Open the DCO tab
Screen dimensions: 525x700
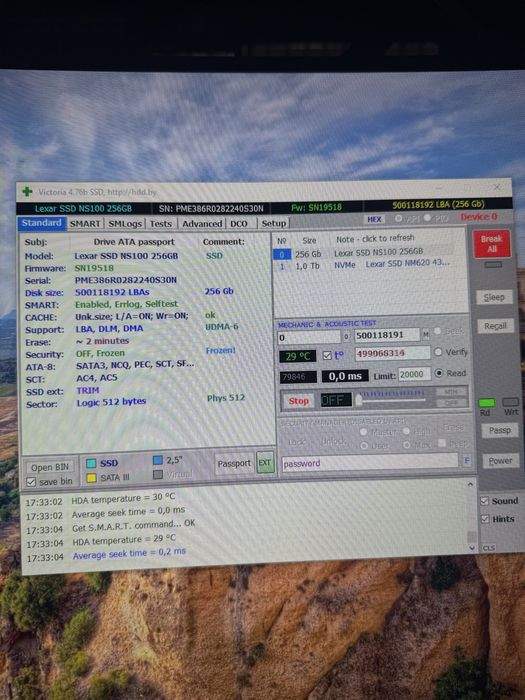tap(239, 224)
